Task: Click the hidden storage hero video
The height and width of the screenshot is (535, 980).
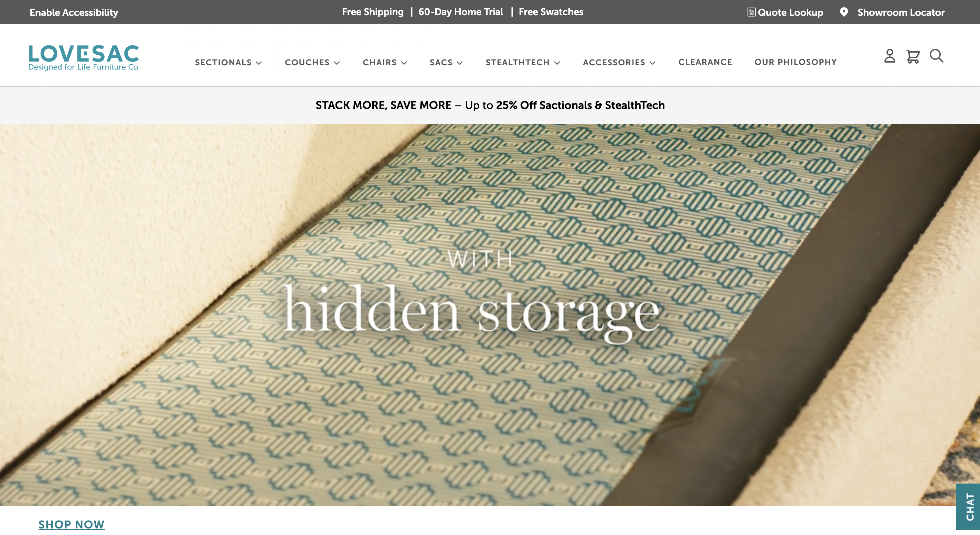Action: click(490, 315)
